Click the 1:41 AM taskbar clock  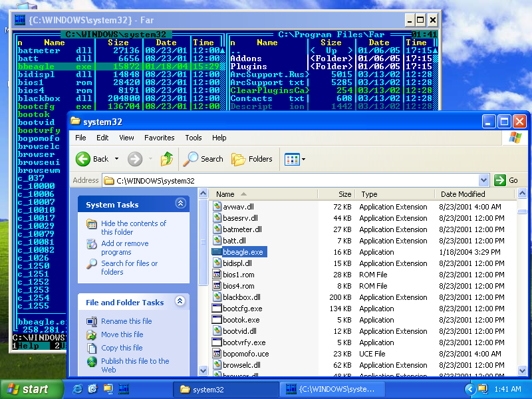pos(507,389)
